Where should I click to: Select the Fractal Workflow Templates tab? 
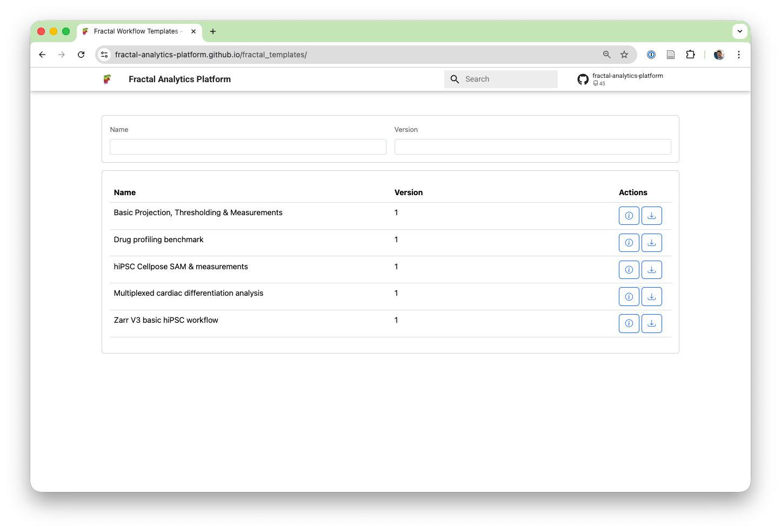(135, 31)
